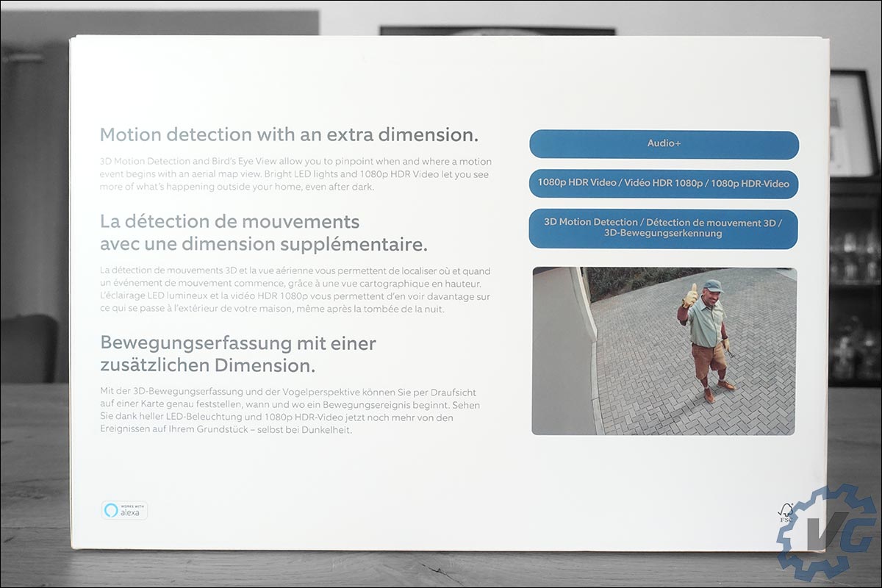882x588 pixels.
Task: Click heading 'Motion detection with an extra dimension.'
Action: (x=289, y=135)
